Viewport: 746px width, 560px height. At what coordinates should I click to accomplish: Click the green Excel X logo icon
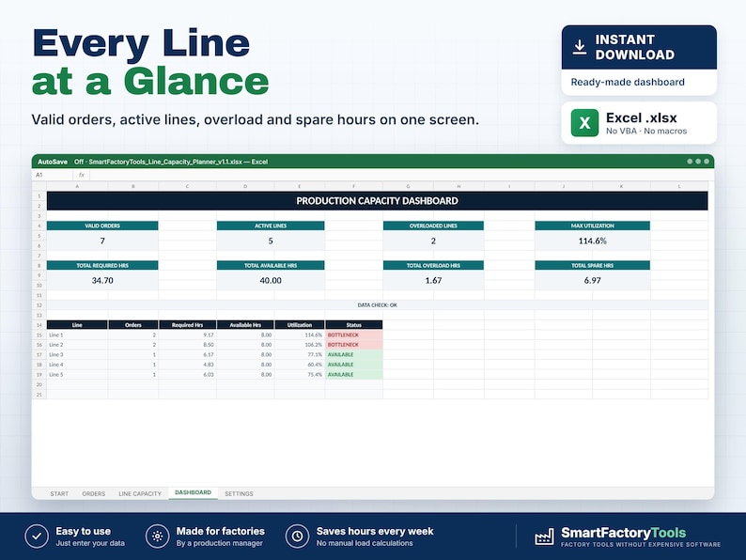pyautogui.click(x=584, y=123)
